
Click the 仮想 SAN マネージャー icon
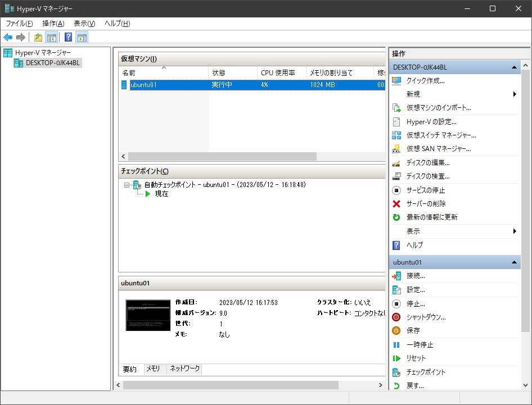click(x=396, y=149)
